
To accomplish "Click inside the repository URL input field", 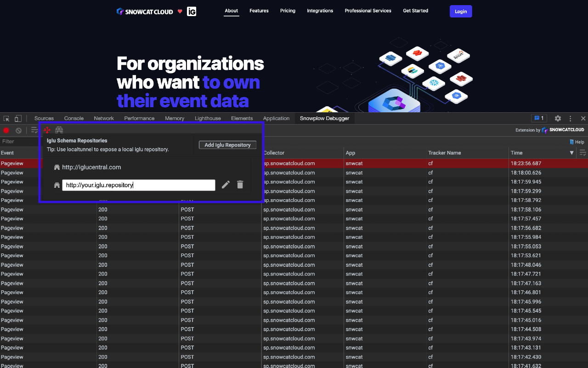I will 138,184.
